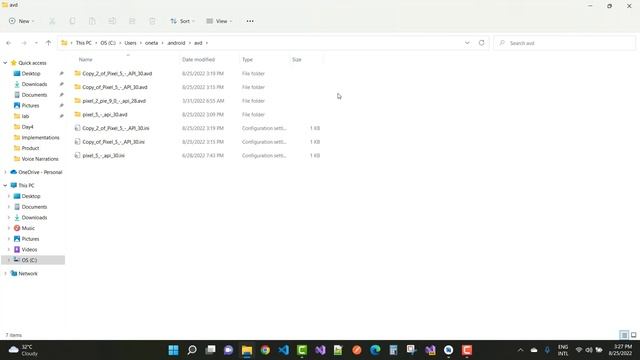Collapse the This PC tree

(5, 185)
